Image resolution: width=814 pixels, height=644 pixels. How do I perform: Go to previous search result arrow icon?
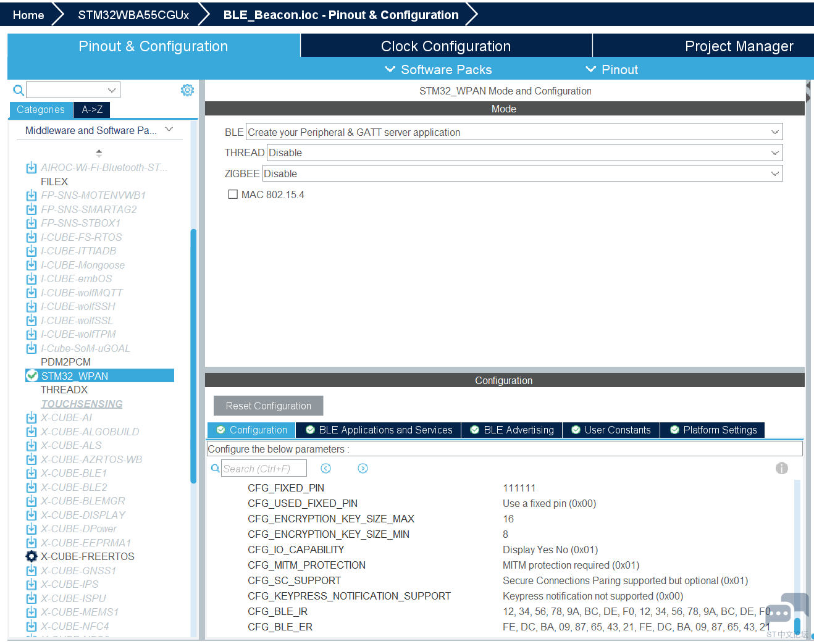tap(326, 469)
